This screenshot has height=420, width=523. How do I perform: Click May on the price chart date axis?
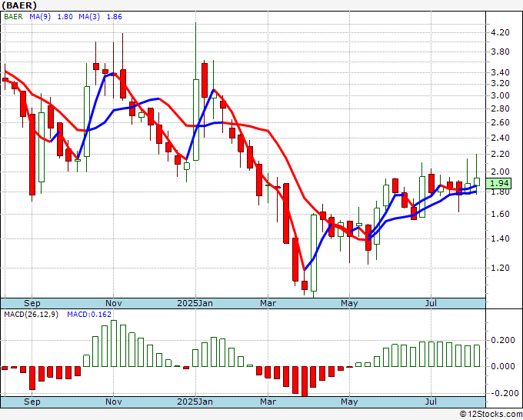coord(349,304)
